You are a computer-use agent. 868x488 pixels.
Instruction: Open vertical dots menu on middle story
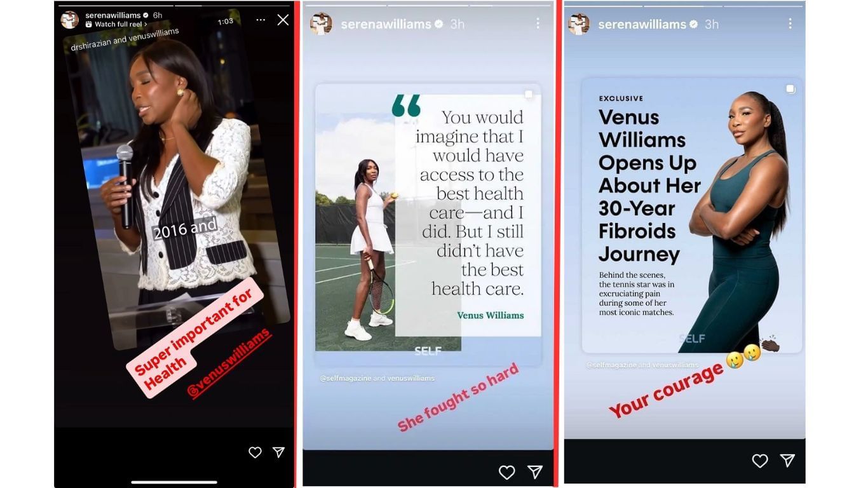click(538, 24)
